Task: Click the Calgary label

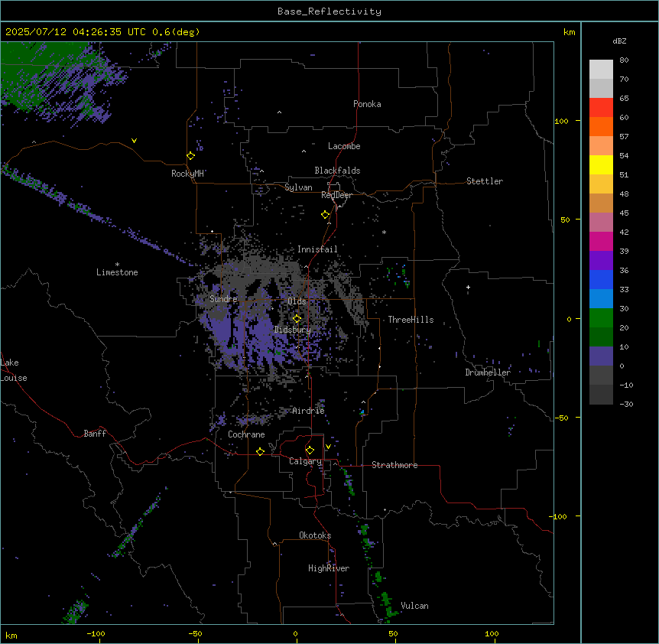Action: 306,461
